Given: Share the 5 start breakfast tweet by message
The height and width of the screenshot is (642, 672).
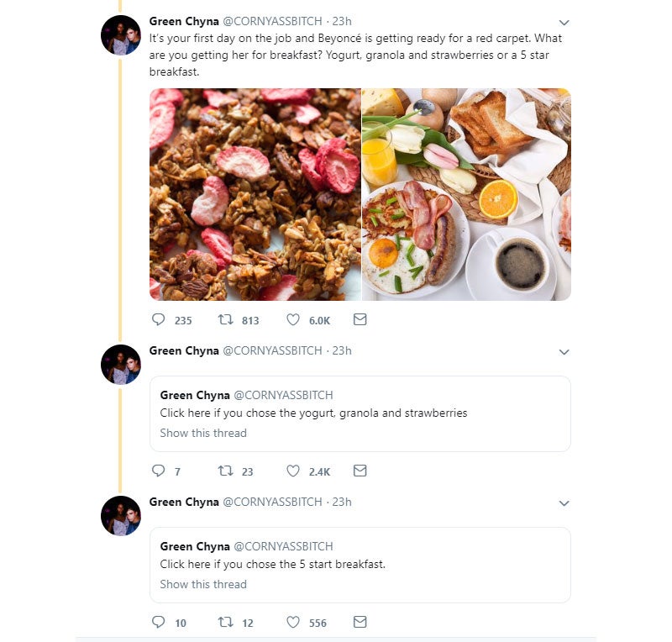Looking at the screenshot, I should pos(360,623).
